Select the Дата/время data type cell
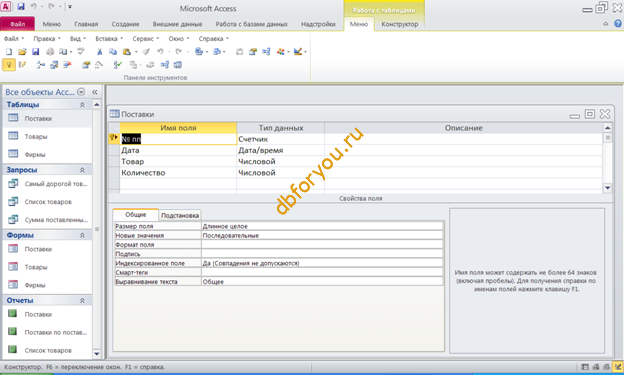 [x=281, y=150]
